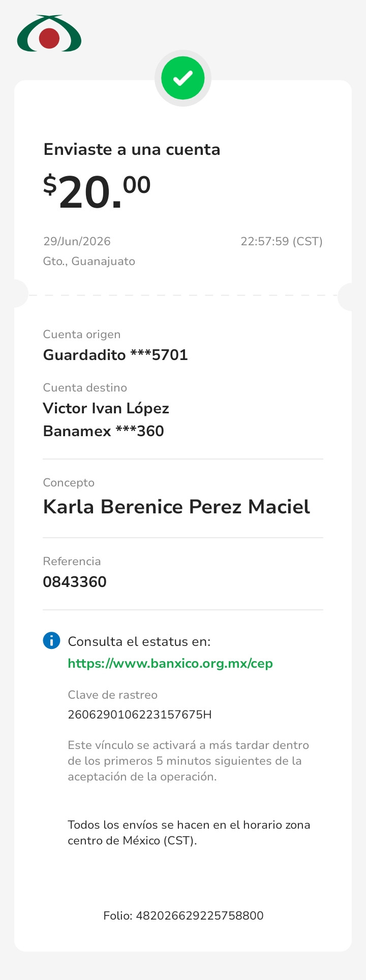366x980 pixels.
Task: Tap the "Cuenta destino" label
Action: (85, 387)
